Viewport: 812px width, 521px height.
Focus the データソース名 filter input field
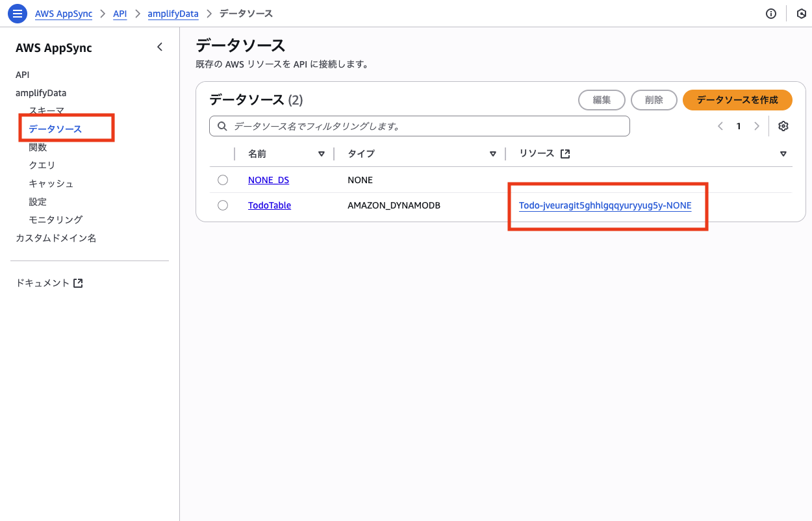coord(420,126)
